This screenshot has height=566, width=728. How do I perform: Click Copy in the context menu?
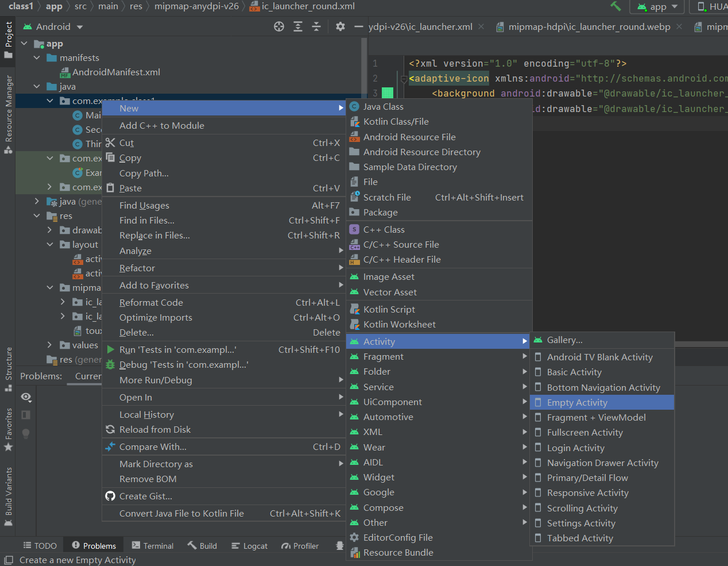pyautogui.click(x=223, y=158)
